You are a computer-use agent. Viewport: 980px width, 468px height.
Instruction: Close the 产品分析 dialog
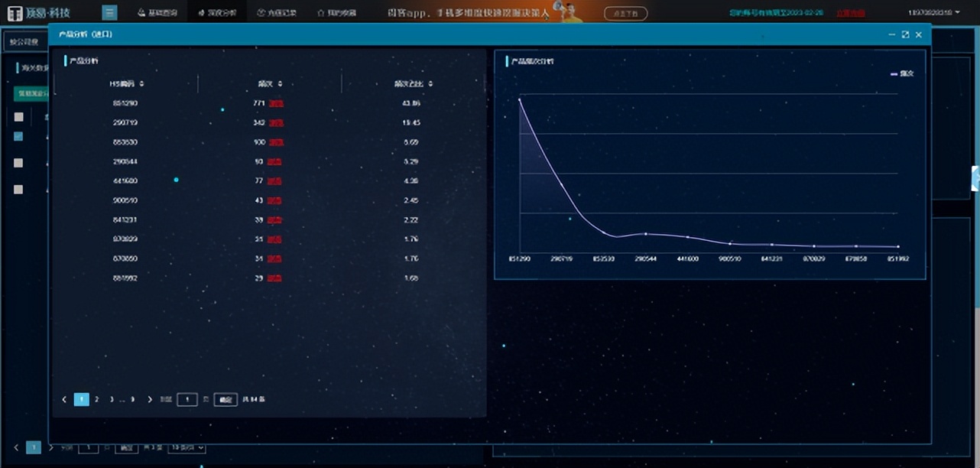coord(919,34)
